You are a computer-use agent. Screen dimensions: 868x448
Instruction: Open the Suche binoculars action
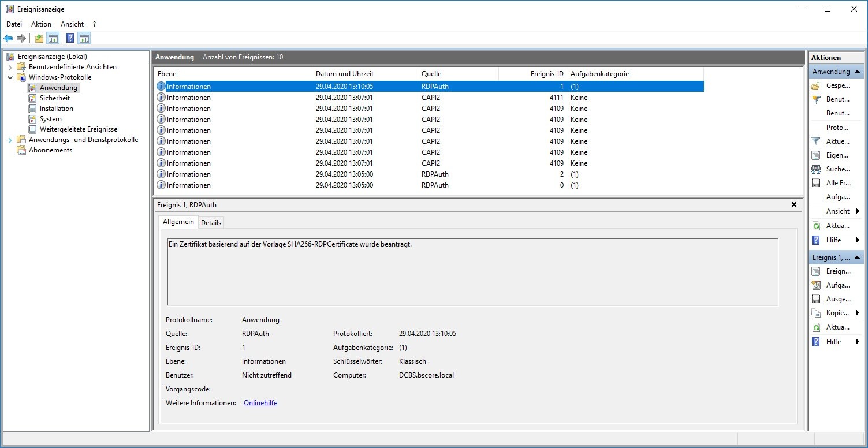(816, 169)
